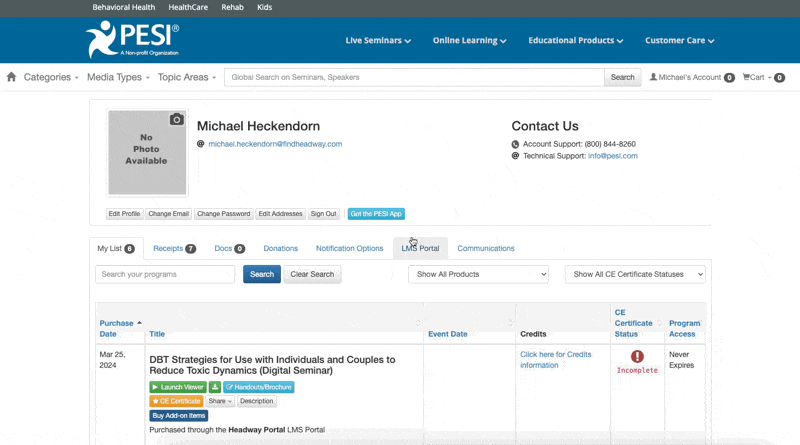The height and width of the screenshot is (445, 800).
Task: Click the blue Search programs button
Action: (x=262, y=274)
